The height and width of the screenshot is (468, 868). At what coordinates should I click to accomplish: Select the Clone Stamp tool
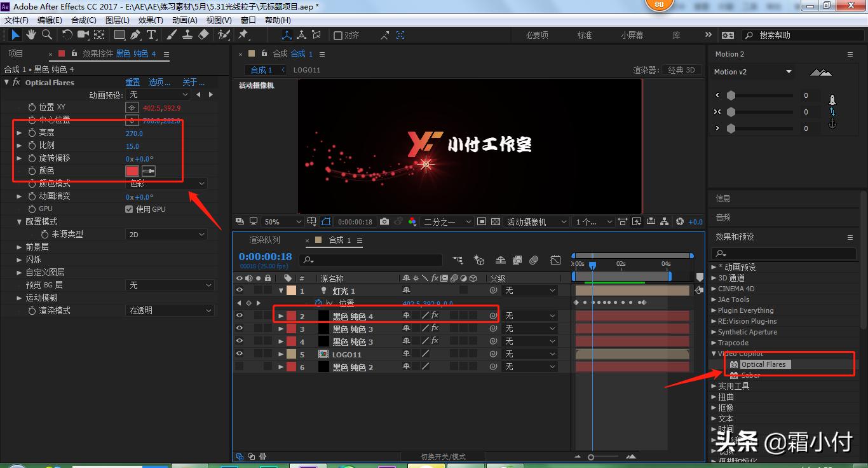(x=189, y=35)
